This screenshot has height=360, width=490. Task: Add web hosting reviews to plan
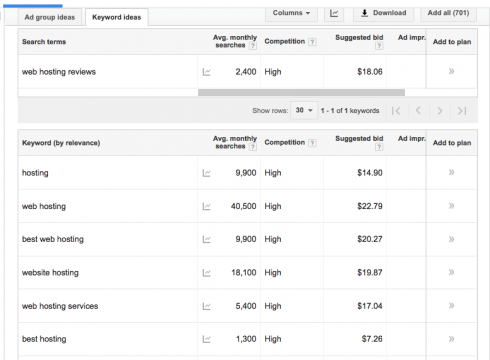[452, 71]
